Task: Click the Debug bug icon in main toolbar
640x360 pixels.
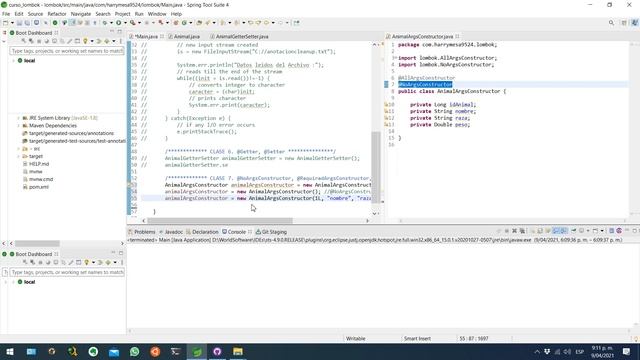Action: (105, 23)
